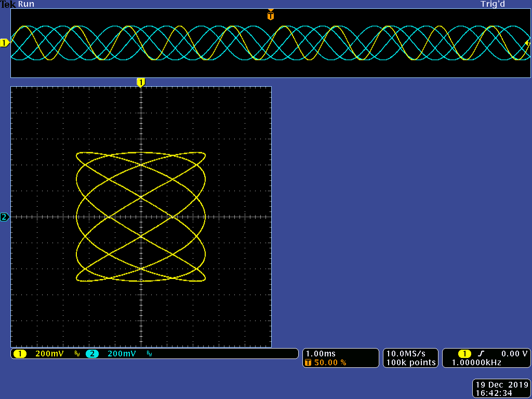The image size is (532, 399).
Task: Click the trigger level arrow at overview right edge
Action: (528, 43)
